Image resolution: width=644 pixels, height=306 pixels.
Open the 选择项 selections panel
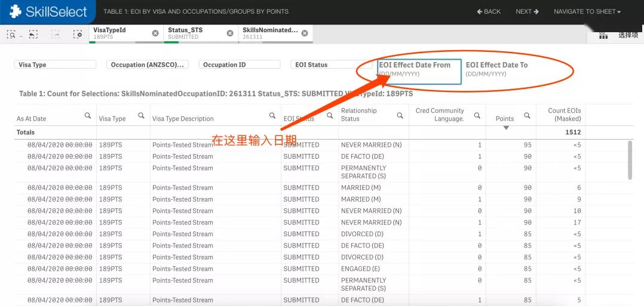click(x=628, y=36)
